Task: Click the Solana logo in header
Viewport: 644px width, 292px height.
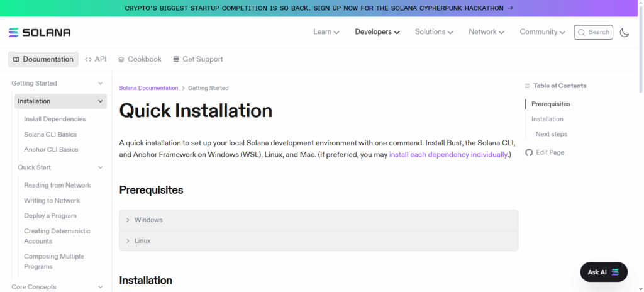Action: click(39, 32)
